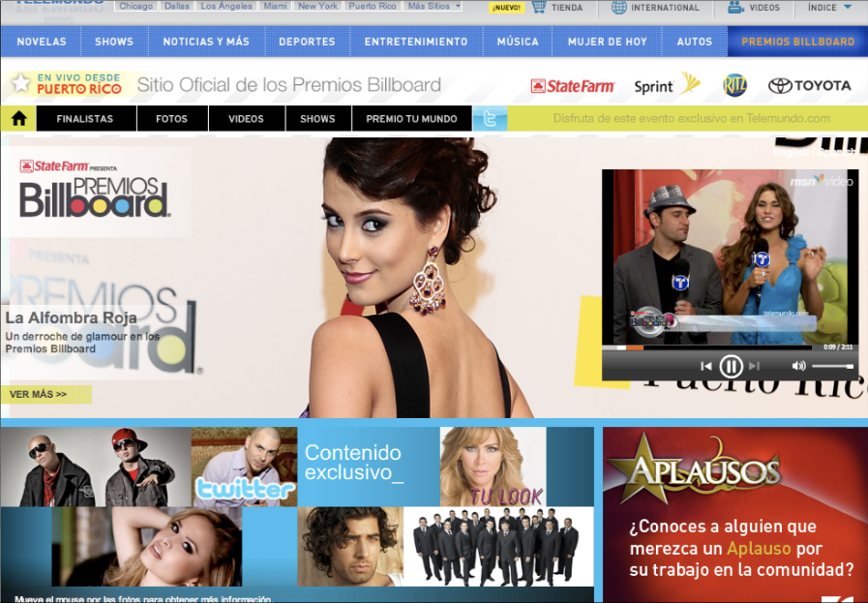The width and height of the screenshot is (868, 603).
Task: Click the International globe icon
Action: click(619, 7)
